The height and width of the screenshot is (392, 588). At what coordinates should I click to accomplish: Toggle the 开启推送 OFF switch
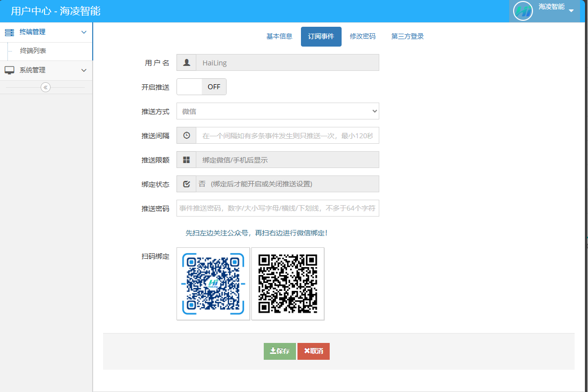[x=201, y=87]
